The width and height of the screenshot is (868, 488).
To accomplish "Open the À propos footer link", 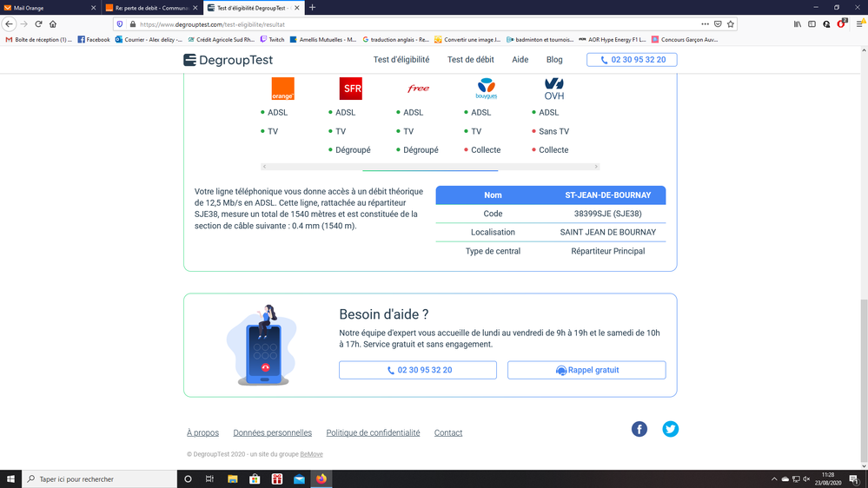I will click(202, 432).
